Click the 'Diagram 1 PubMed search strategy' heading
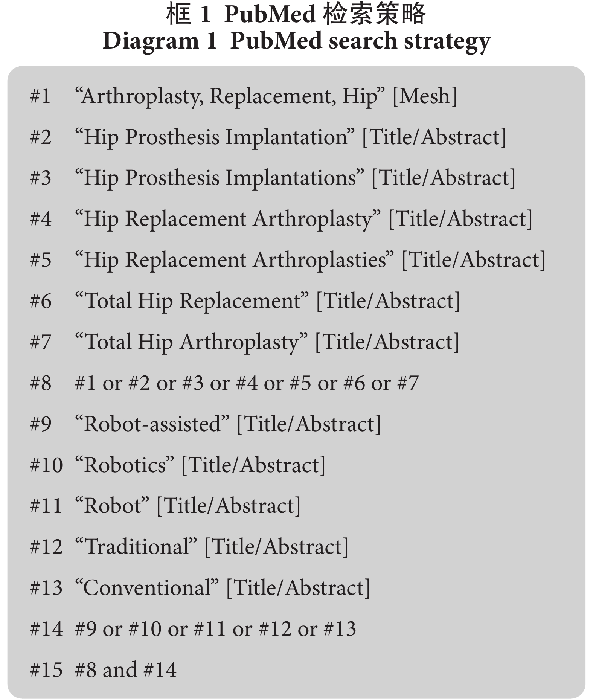The image size is (593, 700). [x=296, y=41]
